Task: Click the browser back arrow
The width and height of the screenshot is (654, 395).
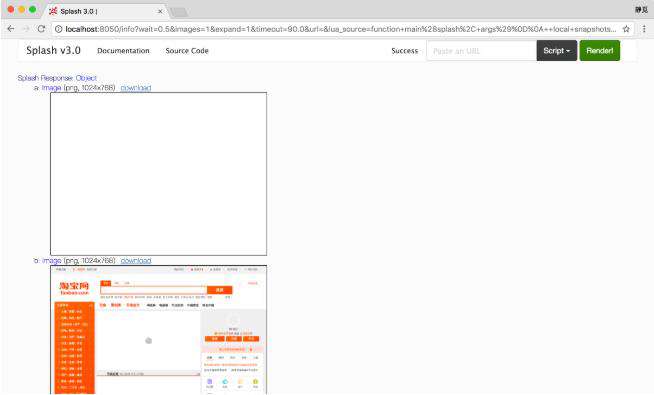Action: [x=11, y=29]
